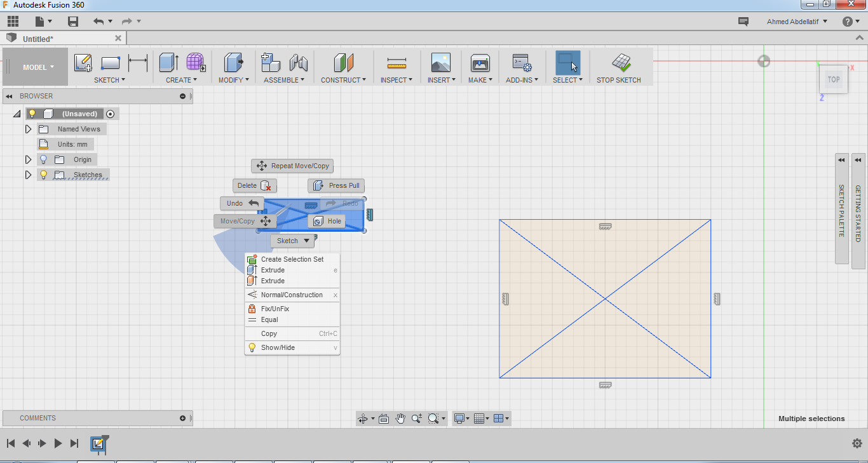Click the Insert image icon
The image size is (868, 463).
440,63
